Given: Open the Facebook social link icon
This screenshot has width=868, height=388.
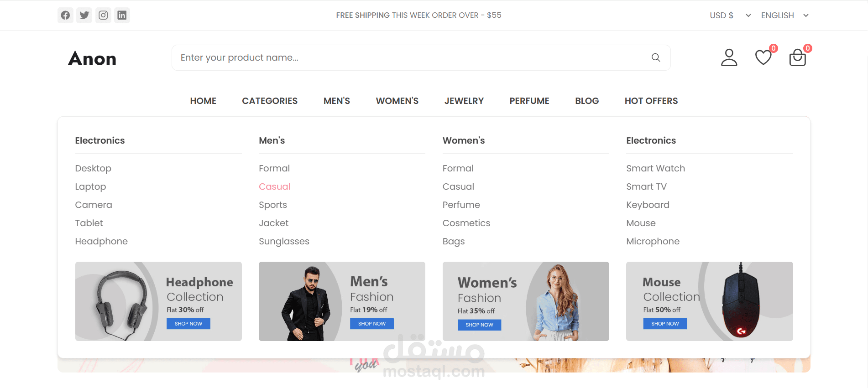Looking at the screenshot, I should (x=66, y=15).
